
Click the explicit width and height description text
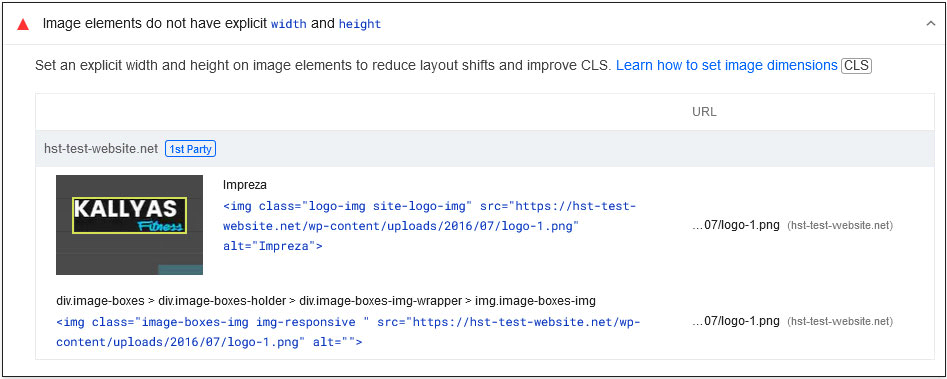point(324,66)
